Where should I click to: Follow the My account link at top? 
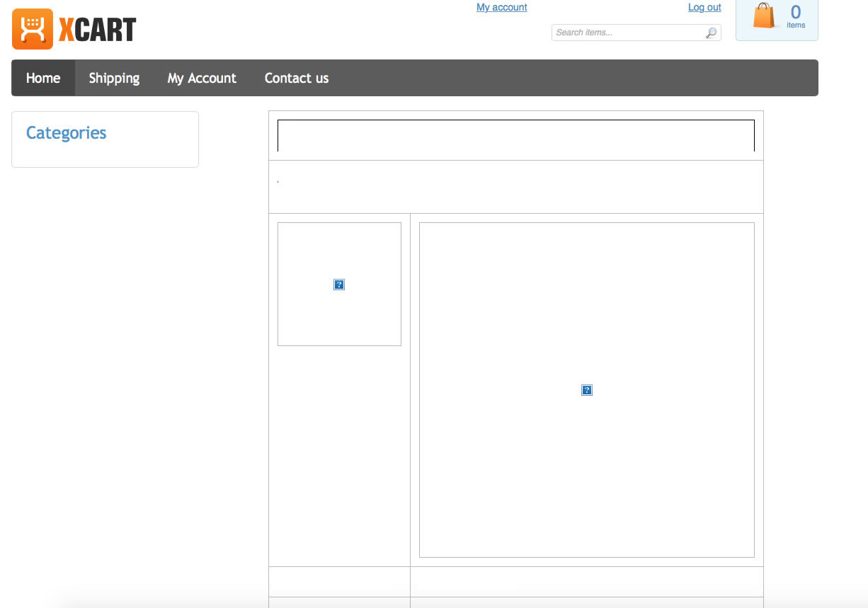(x=502, y=7)
